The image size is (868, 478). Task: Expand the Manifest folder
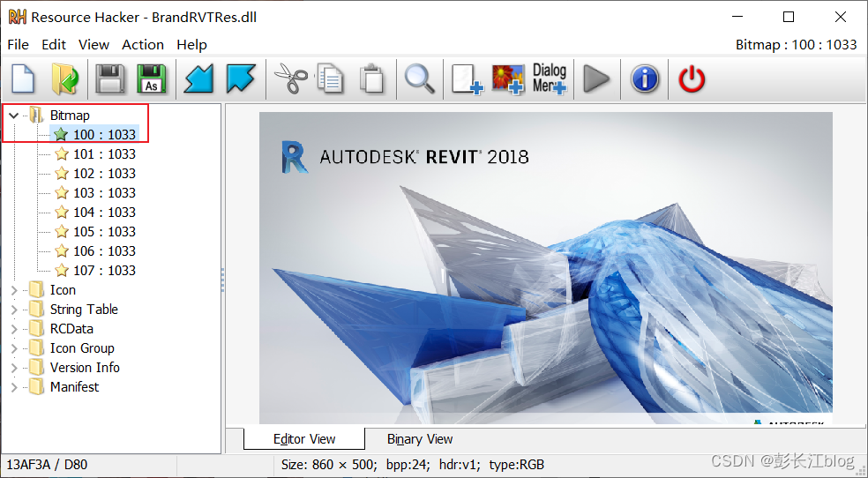[14, 387]
